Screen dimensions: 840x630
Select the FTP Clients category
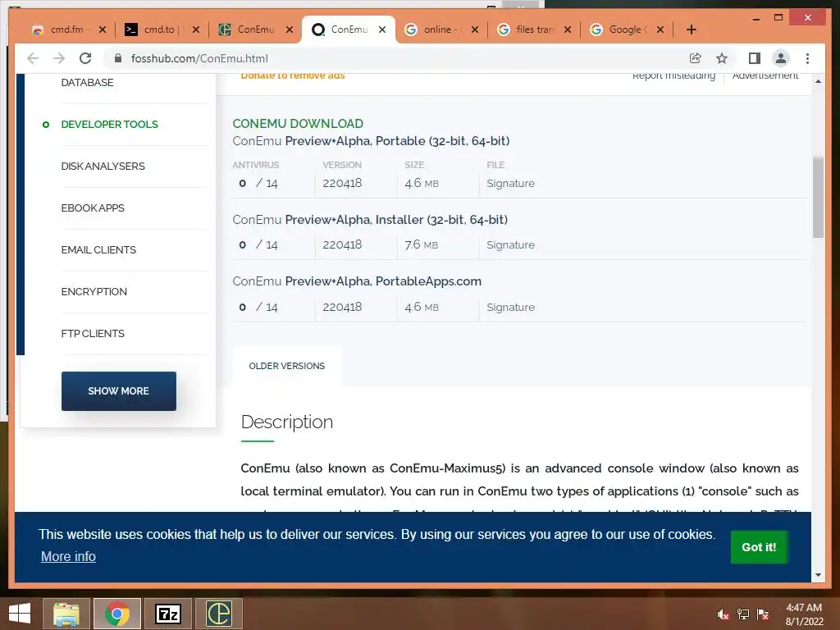click(93, 333)
